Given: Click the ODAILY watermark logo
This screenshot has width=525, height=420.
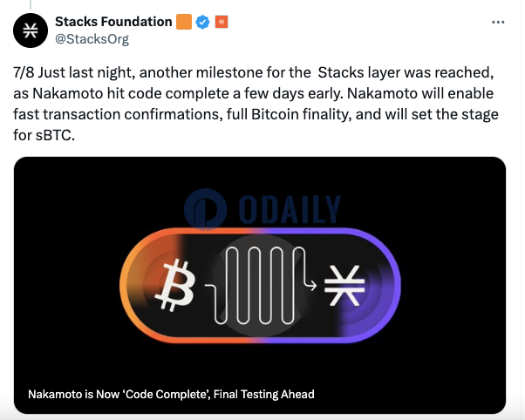Looking at the screenshot, I should click(262, 209).
